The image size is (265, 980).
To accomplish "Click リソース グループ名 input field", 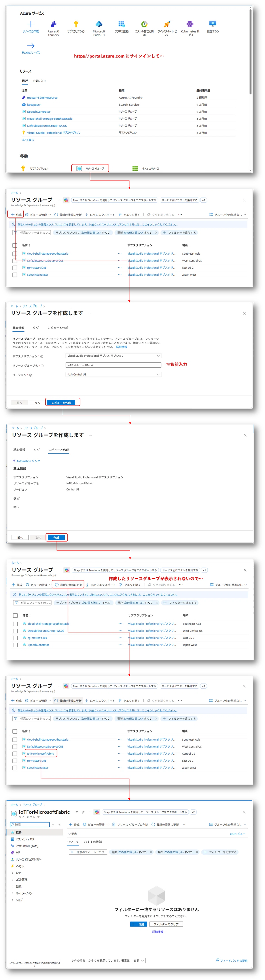I will coord(113,365).
